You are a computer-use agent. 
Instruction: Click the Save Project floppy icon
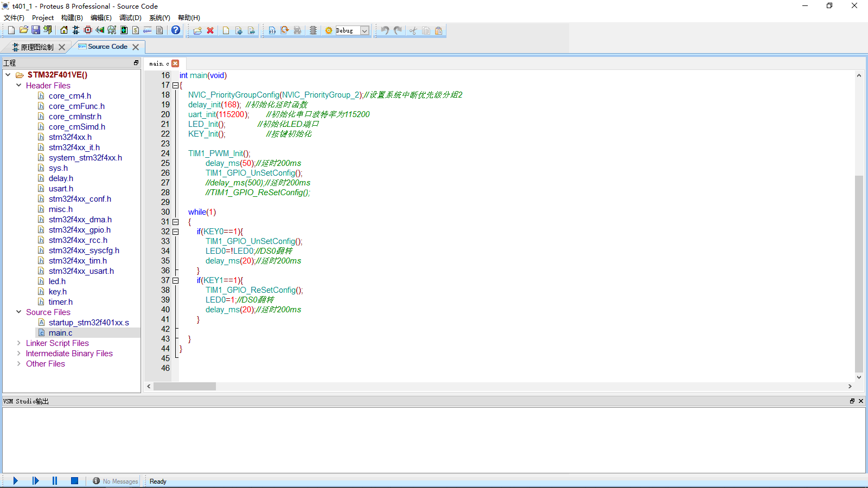[36, 30]
